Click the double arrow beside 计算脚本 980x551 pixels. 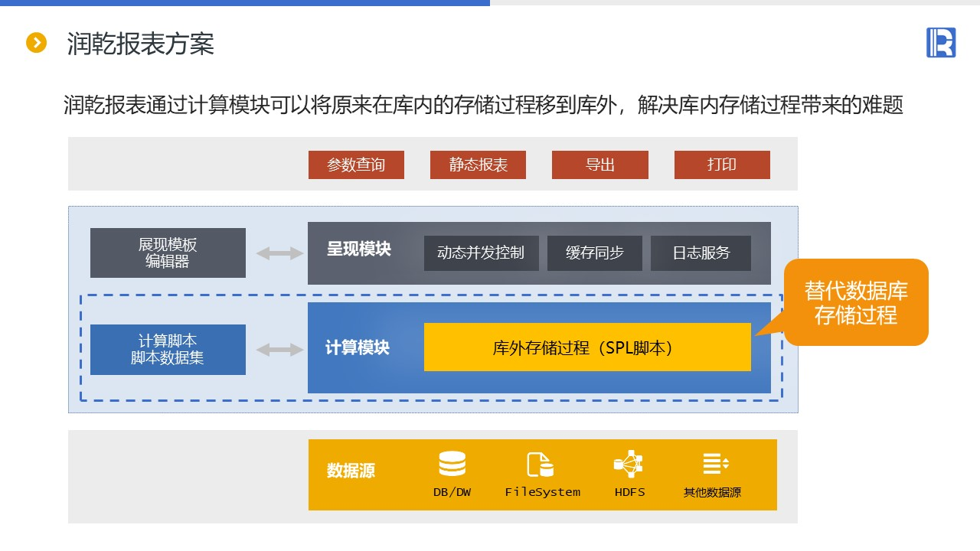coord(279,350)
